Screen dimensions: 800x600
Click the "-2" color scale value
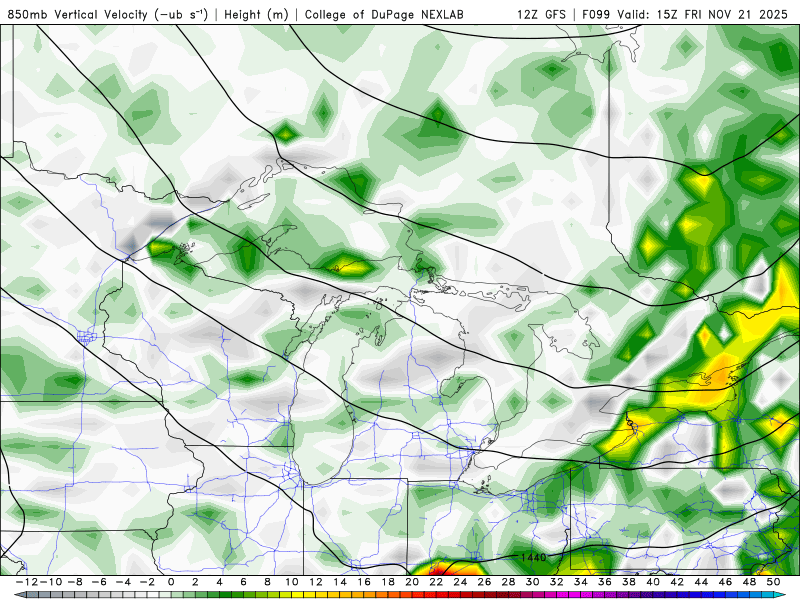pos(147,582)
